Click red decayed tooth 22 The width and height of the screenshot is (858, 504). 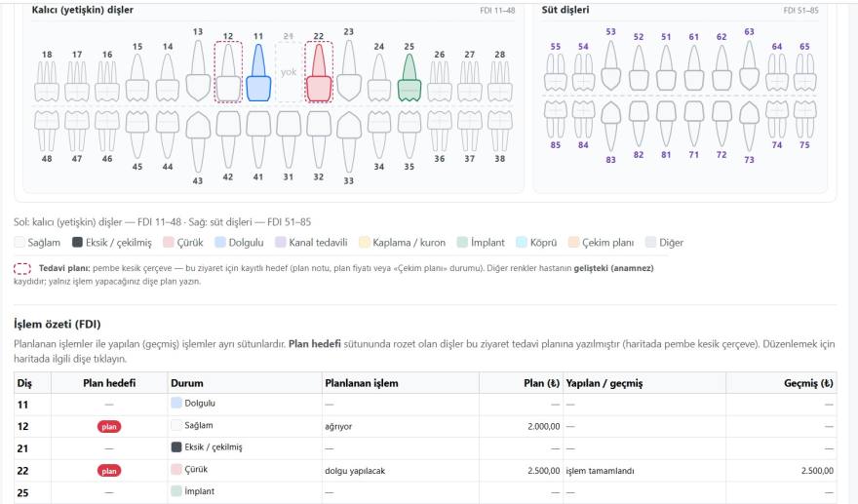point(319,73)
